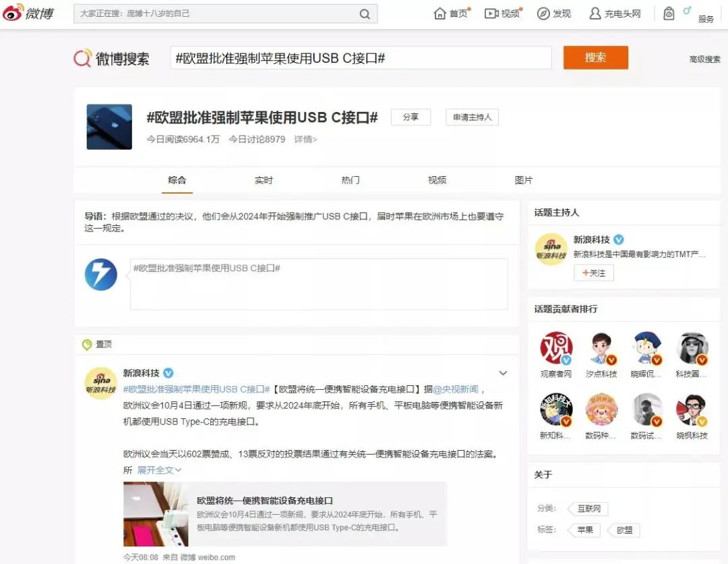
Task: Focus the 微博搜索 query field
Action: [x=361, y=58]
